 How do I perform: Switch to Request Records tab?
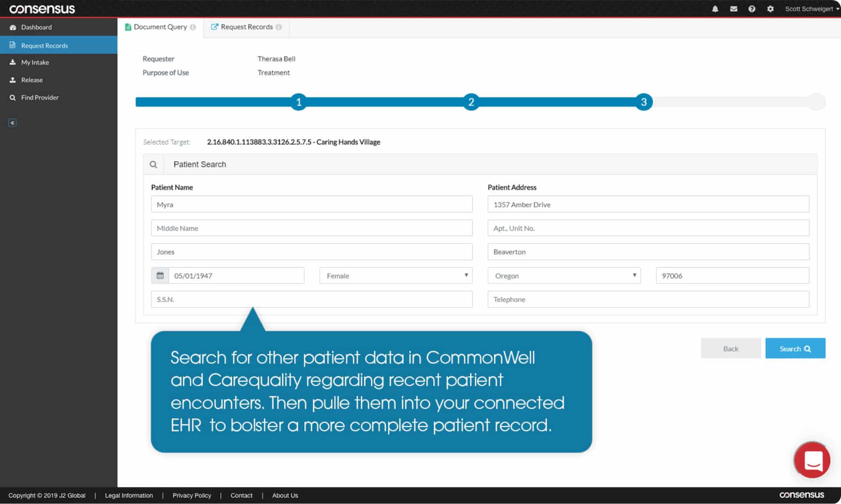(246, 27)
